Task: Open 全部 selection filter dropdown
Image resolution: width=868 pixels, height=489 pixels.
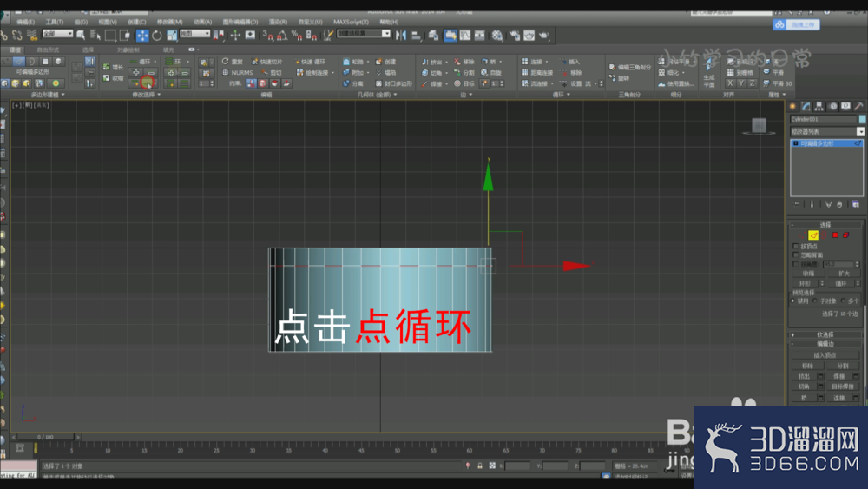Action: [x=57, y=34]
